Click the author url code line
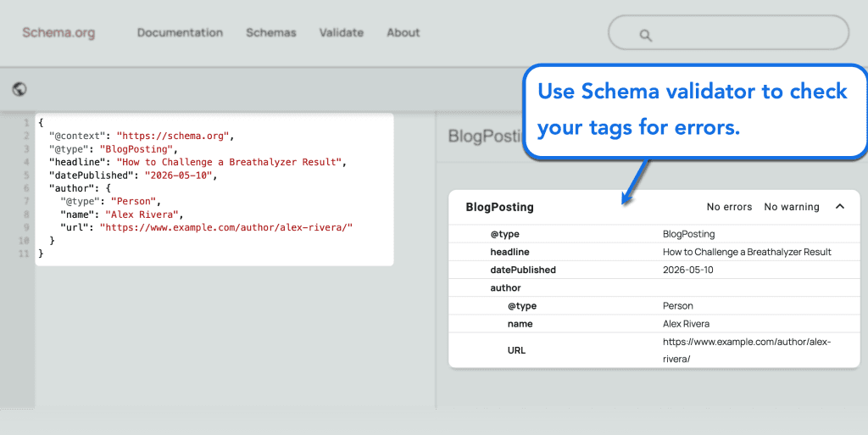 click(207, 227)
